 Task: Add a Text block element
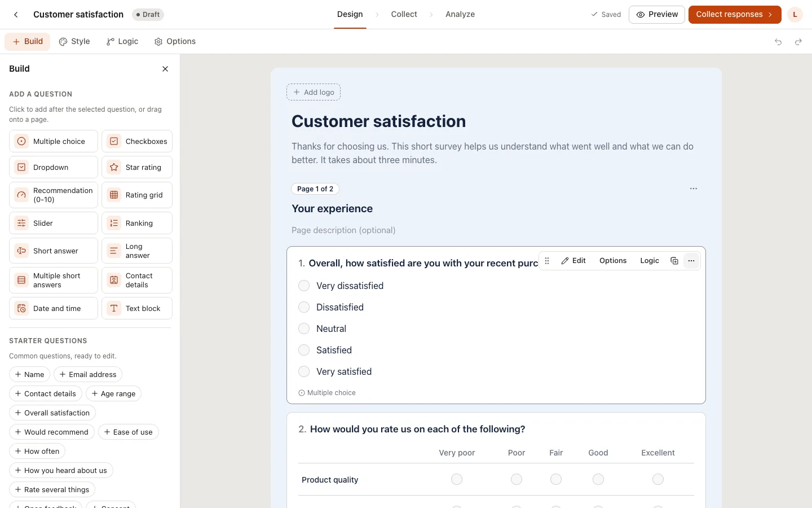tap(137, 308)
